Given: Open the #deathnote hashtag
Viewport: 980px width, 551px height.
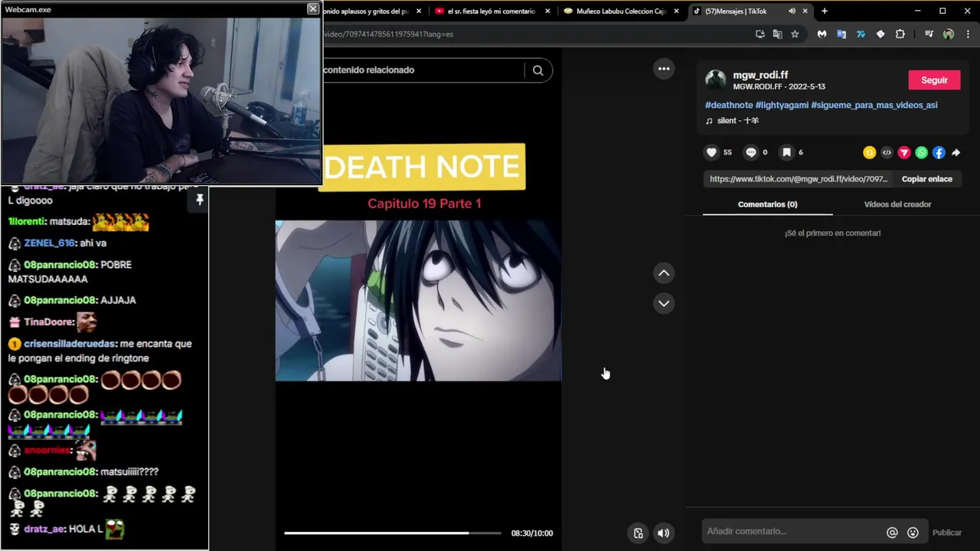Looking at the screenshot, I should click(728, 105).
